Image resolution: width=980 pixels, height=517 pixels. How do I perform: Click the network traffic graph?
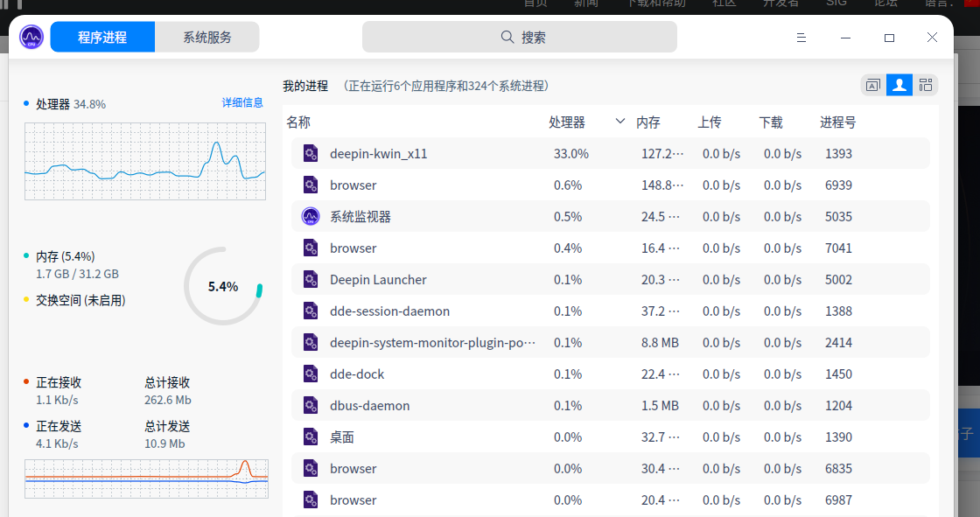point(146,479)
